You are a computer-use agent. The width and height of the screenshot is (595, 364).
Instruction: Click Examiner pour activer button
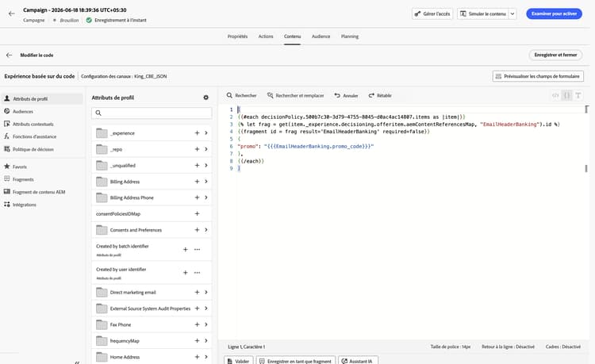(554, 13)
